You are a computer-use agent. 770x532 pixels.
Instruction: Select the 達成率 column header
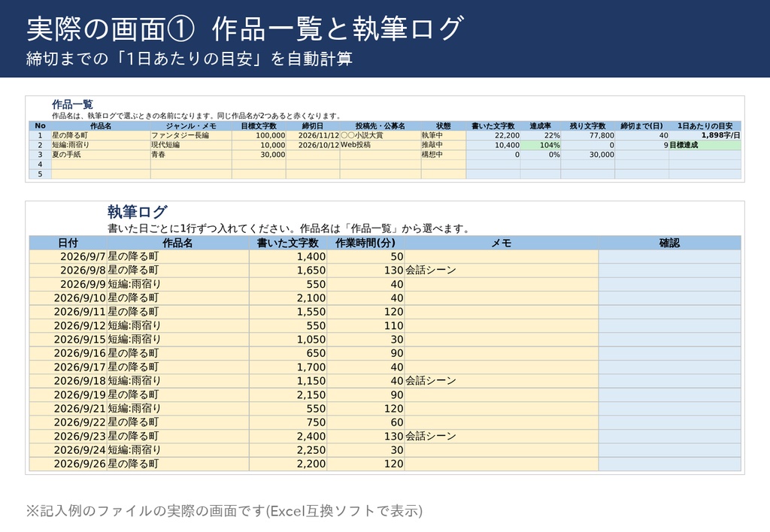(540, 126)
